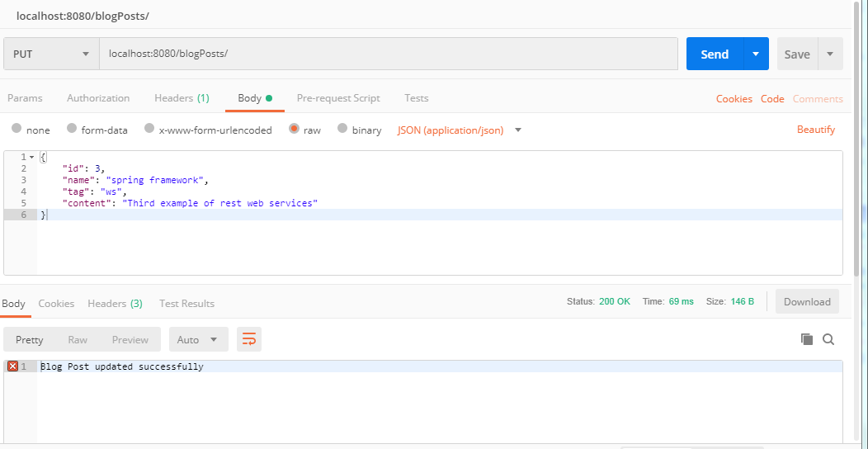Screen dimensions: 868x449
Task: Open the Comments link
Action: (x=818, y=98)
